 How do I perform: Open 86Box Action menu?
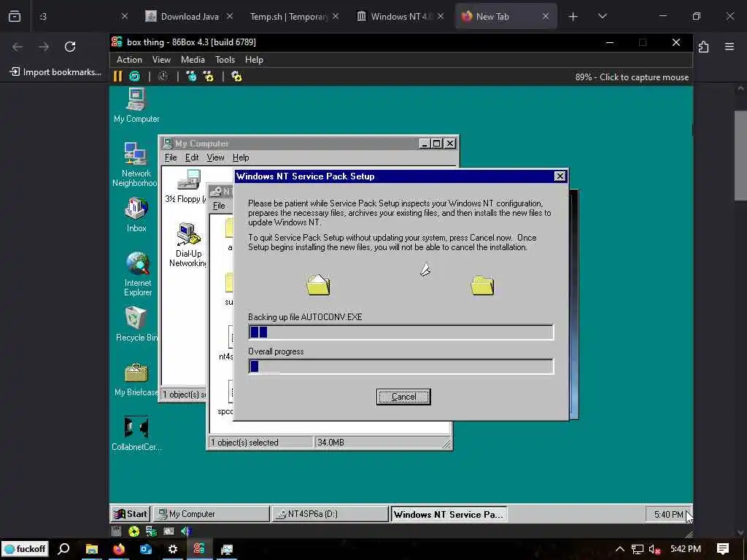[x=129, y=60]
